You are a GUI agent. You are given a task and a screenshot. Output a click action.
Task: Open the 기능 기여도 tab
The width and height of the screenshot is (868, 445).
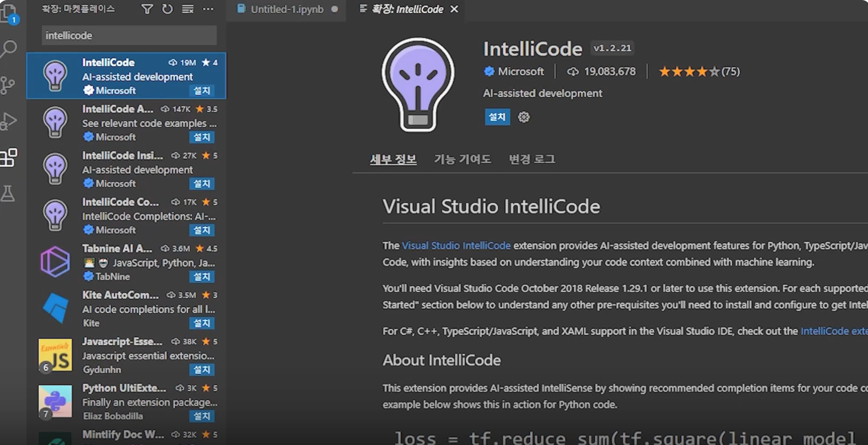point(463,159)
